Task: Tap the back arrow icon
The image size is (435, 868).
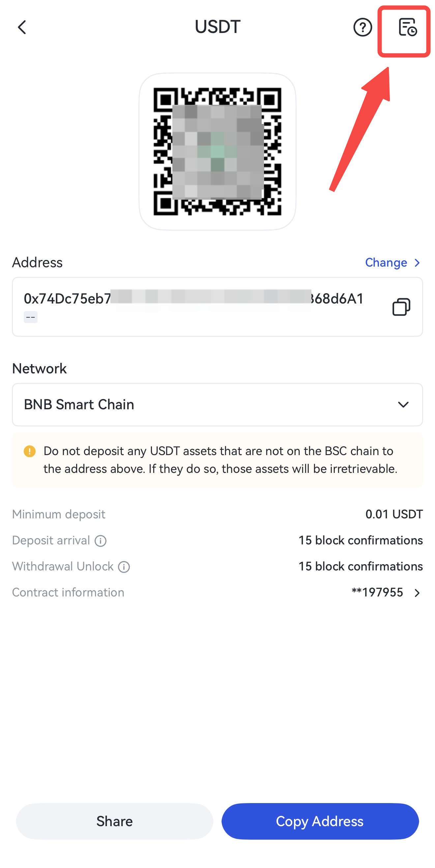Action: coord(22,27)
